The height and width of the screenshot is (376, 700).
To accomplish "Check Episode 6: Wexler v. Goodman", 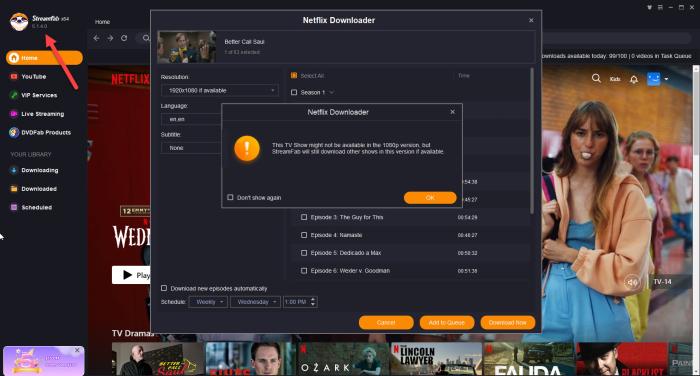I will point(304,271).
